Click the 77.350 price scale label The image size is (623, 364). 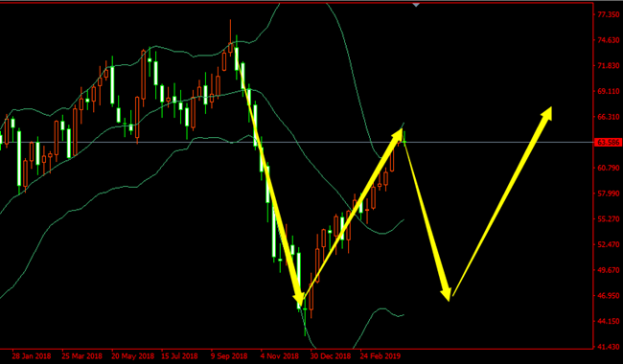[x=609, y=14]
